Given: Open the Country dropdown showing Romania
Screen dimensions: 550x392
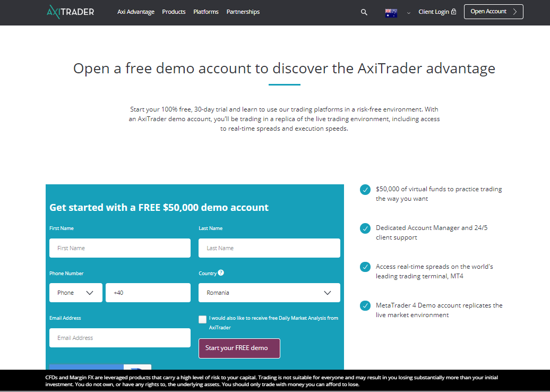Looking at the screenshot, I should 269,293.
